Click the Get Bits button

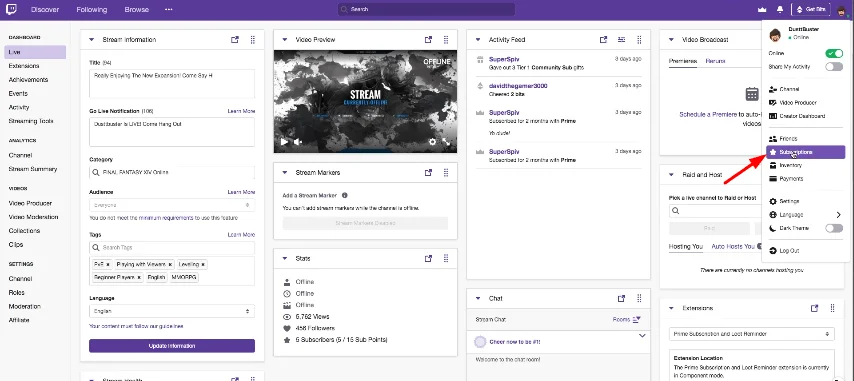811,9
